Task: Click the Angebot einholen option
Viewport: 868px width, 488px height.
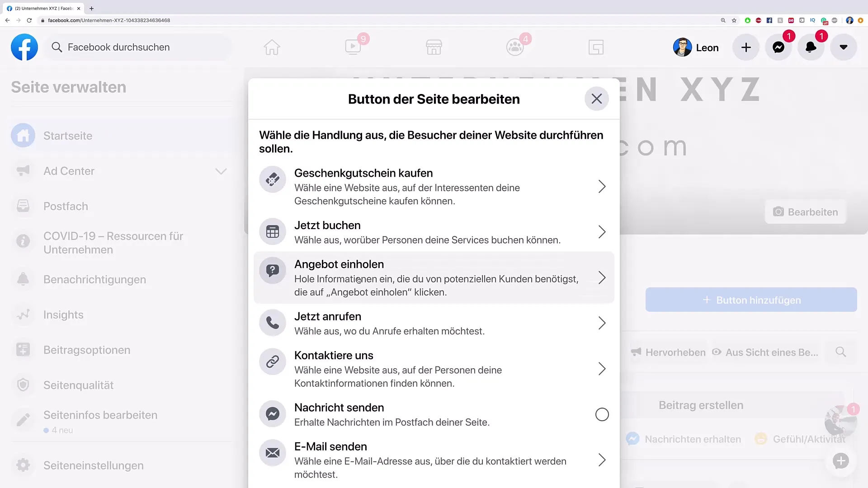Action: [x=434, y=278]
